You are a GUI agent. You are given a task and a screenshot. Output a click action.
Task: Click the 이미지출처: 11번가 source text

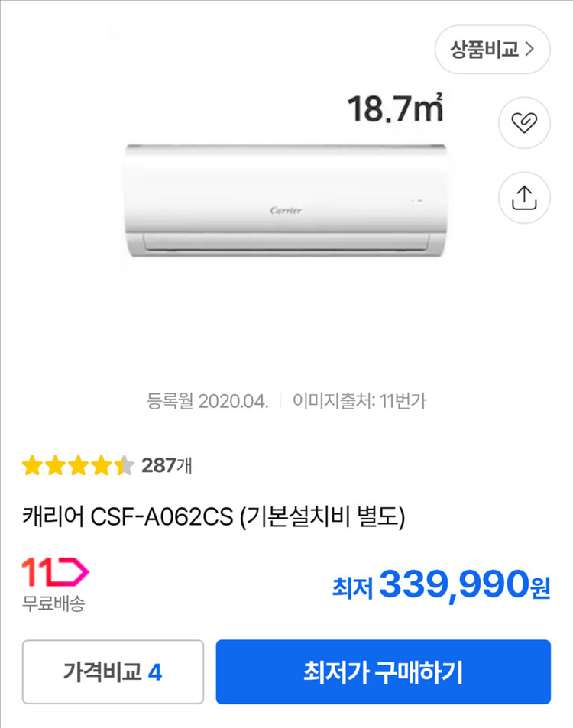(x=358, y=401)
